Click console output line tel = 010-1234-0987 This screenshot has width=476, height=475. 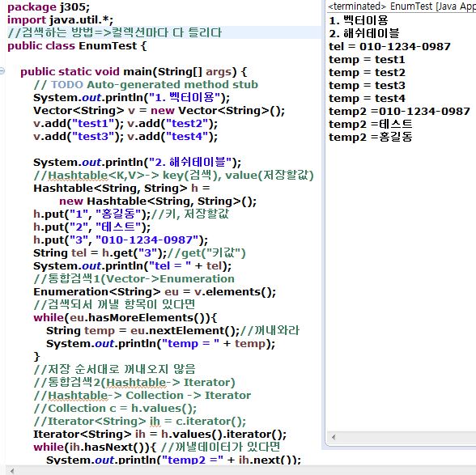(389, 46)
